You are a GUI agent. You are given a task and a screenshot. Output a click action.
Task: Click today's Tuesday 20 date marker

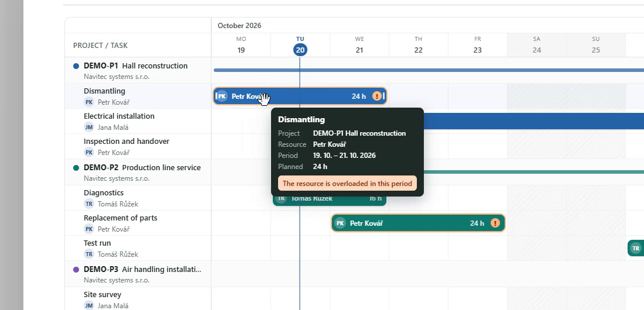tap(300, 50)
